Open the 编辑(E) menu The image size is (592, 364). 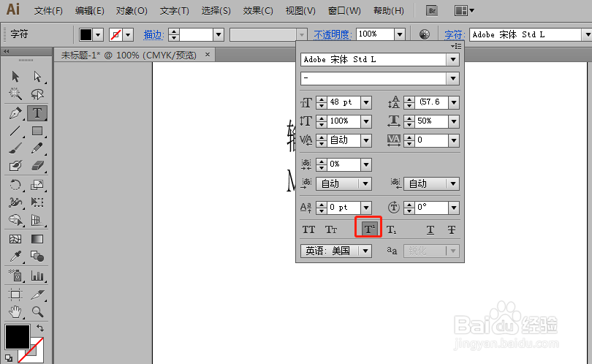point(89,10)
